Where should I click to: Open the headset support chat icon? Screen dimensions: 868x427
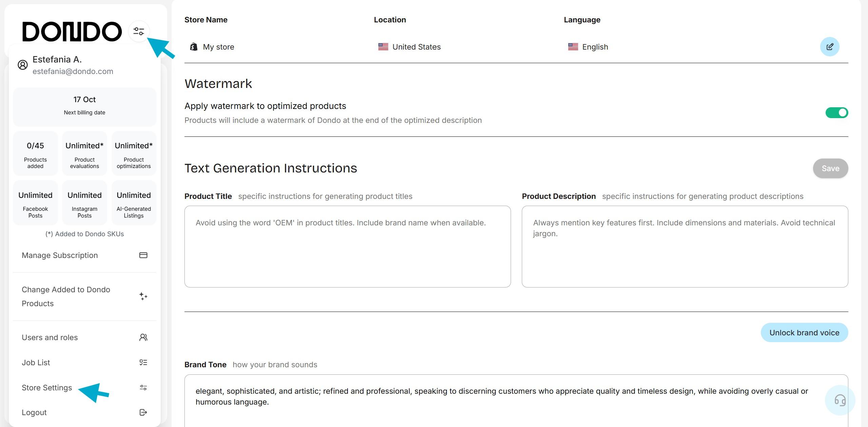click(840, 400)
